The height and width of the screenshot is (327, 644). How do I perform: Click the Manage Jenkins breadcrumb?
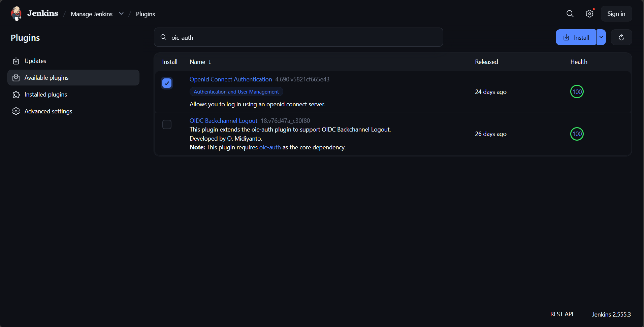92,14
